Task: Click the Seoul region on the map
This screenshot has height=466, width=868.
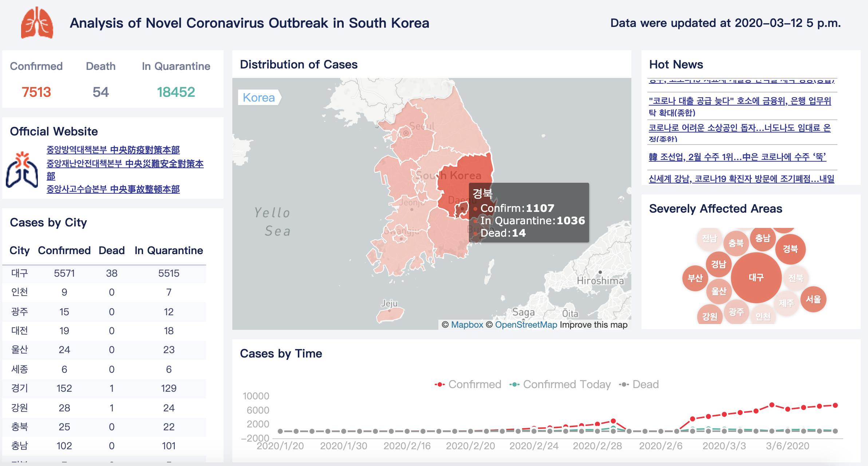Action: point(406,133)
